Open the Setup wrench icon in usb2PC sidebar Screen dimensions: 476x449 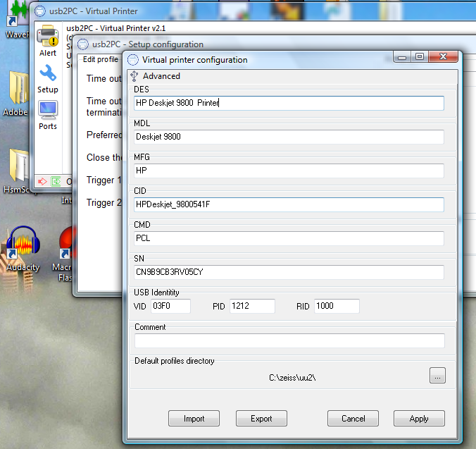pyautogui.click(x=48, y=73)
